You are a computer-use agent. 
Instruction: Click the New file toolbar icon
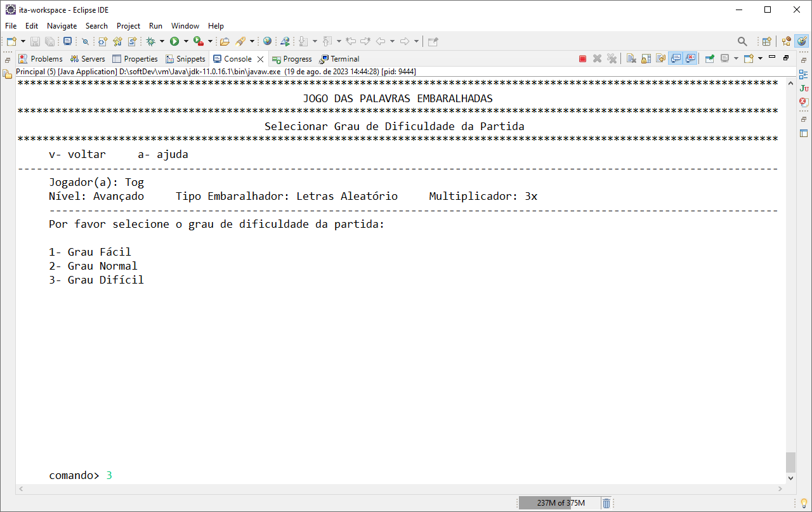tap(11, 41)
